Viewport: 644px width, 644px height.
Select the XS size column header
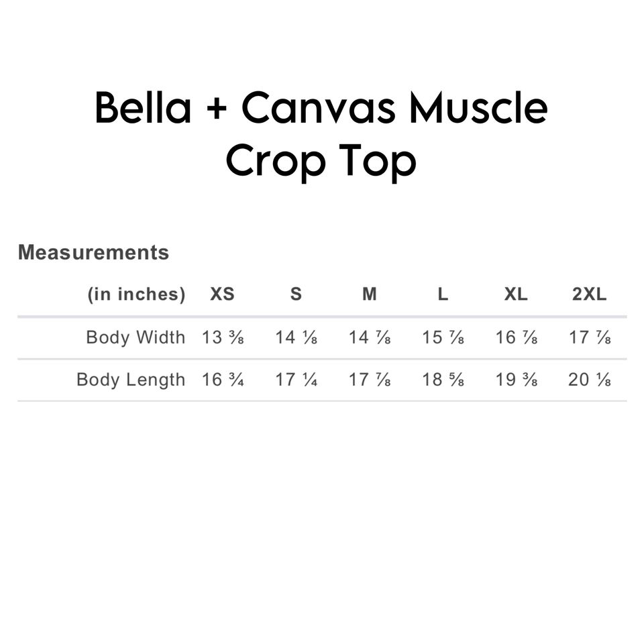pyautogui.click(x=223, y=294)
